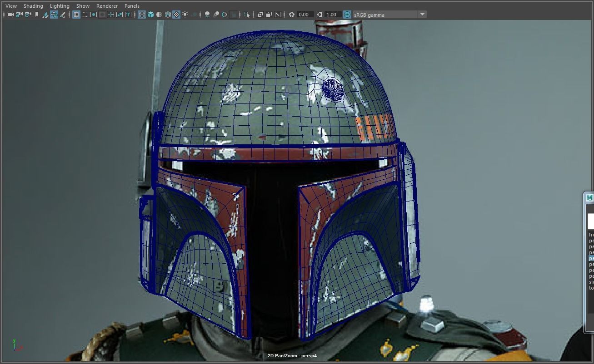Toggle the Film Gate icon
Viewport: 594px width, 364px height.
point(85,15)
